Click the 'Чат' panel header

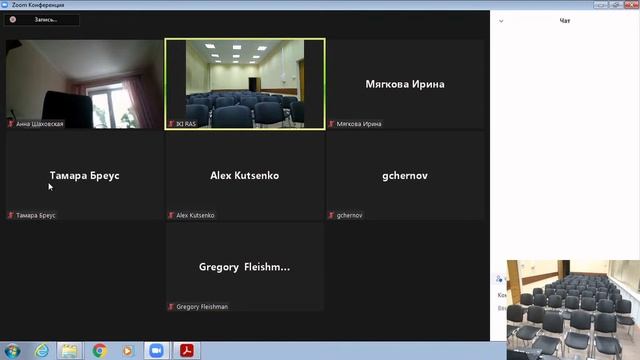pyautogui.click(x=564, y=21)
